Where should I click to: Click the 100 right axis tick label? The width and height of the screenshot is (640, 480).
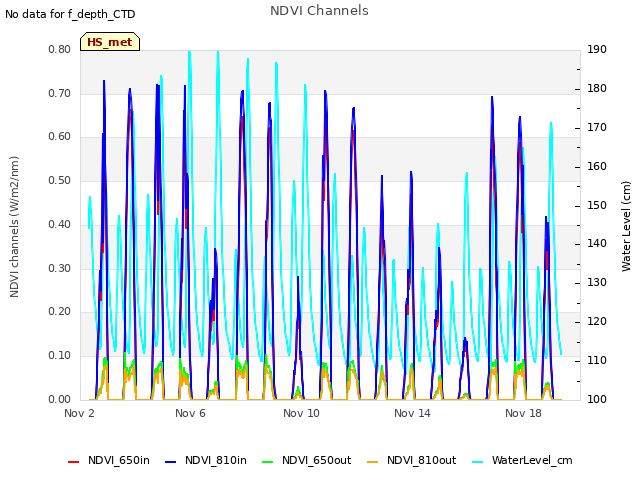point(597,400)
